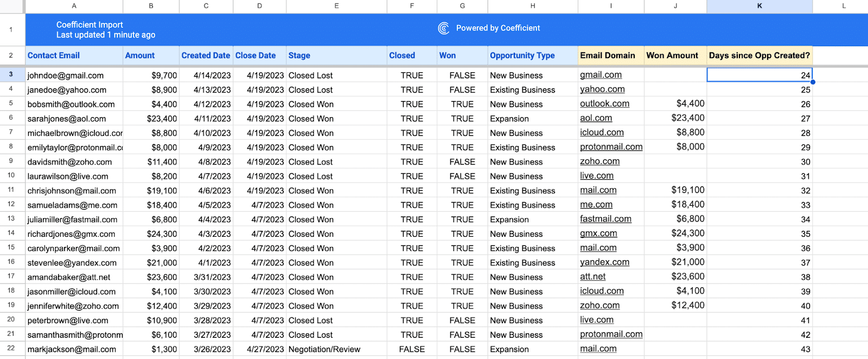Image resolution: width=868 pixels, height=359 pixels.
Task: Click the 'Won' header cell
Action: (x=462, y=55)
